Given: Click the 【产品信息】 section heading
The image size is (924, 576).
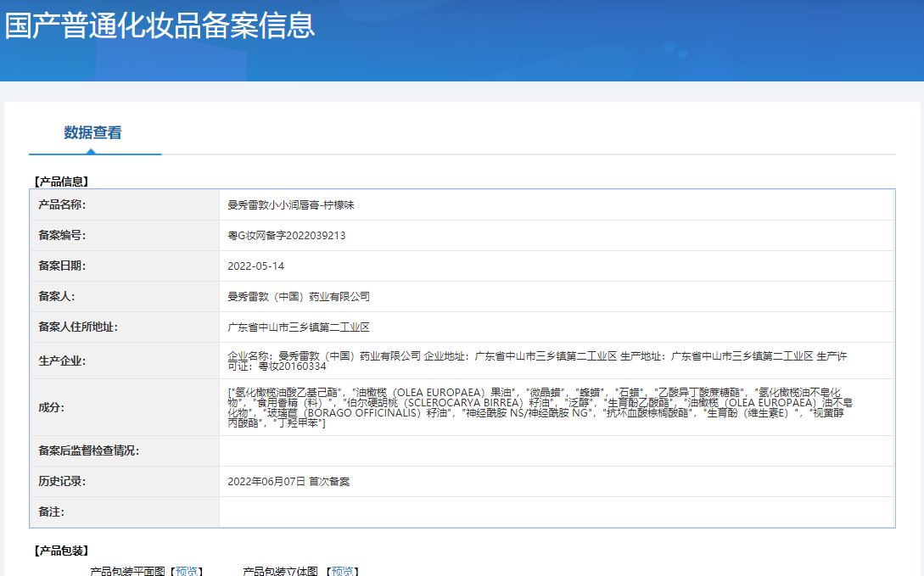Looking at the screenshot, I should tap(60, 181).
